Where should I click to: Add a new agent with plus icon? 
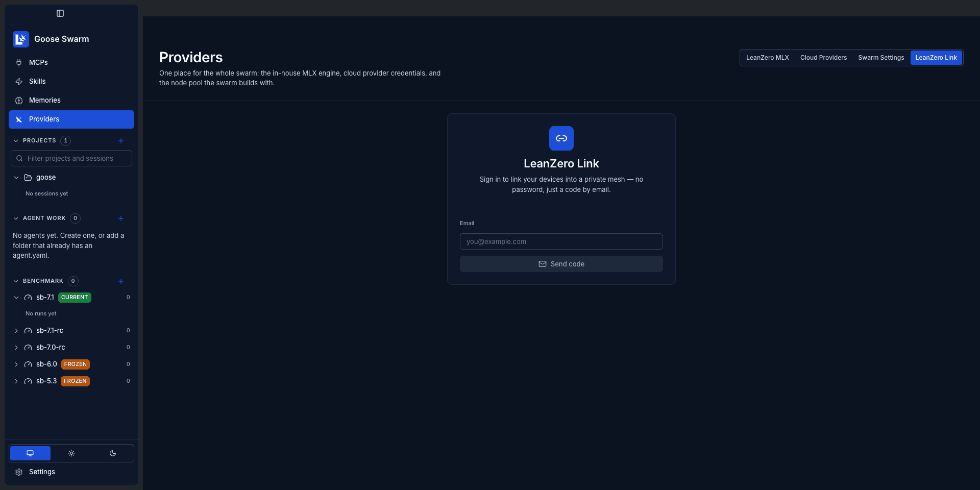click(121, 218)
